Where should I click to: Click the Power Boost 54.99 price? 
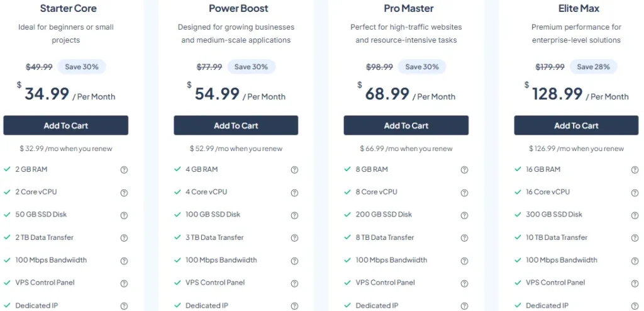[x=217, y=94]
